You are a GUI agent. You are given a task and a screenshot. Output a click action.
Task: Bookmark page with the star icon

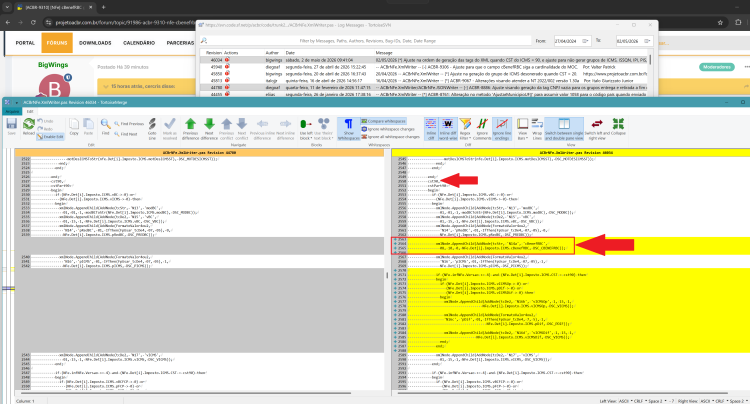pyautogui.click(x=720, y=22)
